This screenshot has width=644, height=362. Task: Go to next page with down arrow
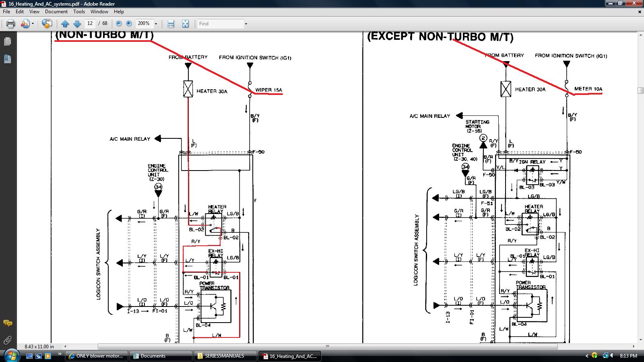77,24
